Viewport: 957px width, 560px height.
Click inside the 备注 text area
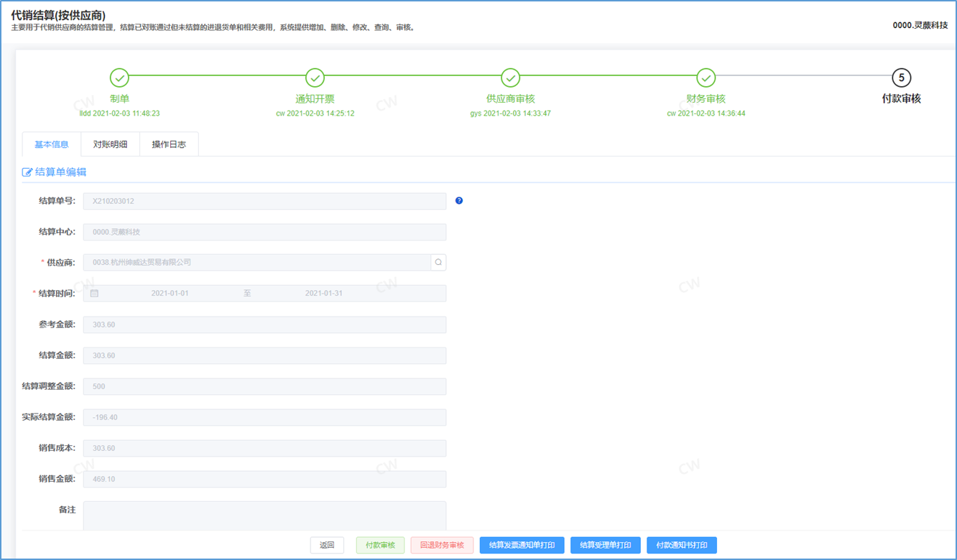tap(264, 515)
